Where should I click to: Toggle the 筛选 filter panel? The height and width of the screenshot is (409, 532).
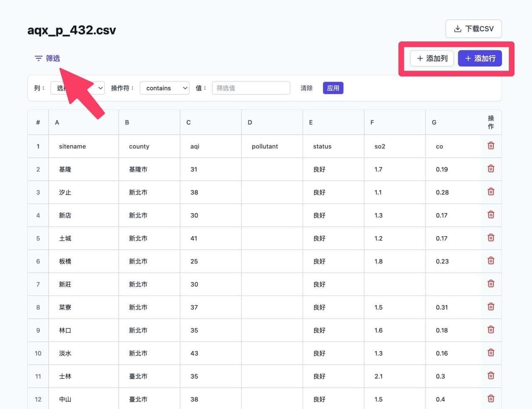[47, 58]
